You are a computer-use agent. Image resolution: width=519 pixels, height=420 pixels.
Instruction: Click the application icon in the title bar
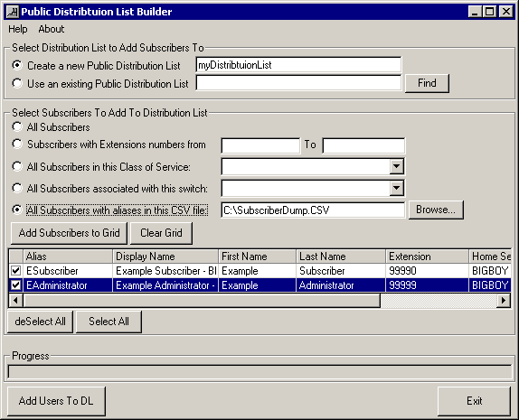pyautogui.click(x=13, y=12)
